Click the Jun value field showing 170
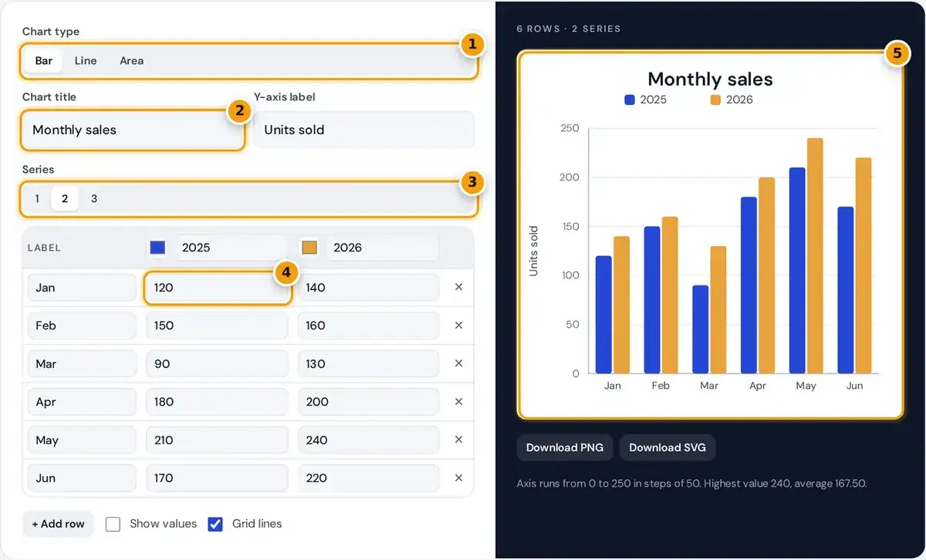926x560 pixels. pyautogui.click(x=218, y=478)
